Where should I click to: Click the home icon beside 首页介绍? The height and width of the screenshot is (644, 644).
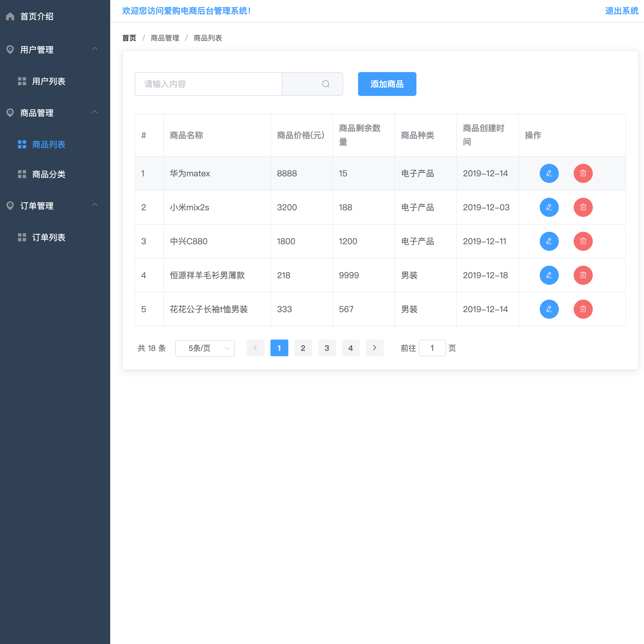click(x=10, y=16)
